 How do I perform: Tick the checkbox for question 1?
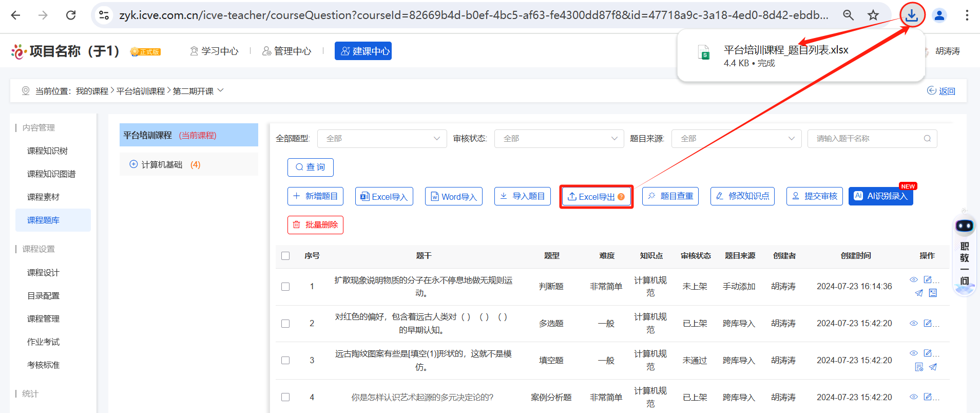(x=285, y=287)
